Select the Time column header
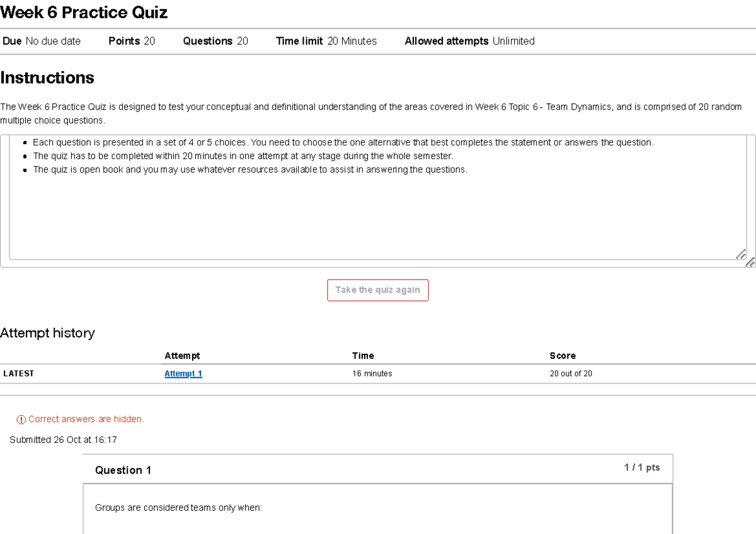Viewport: 756px width, 534px height. pos(363,355)
